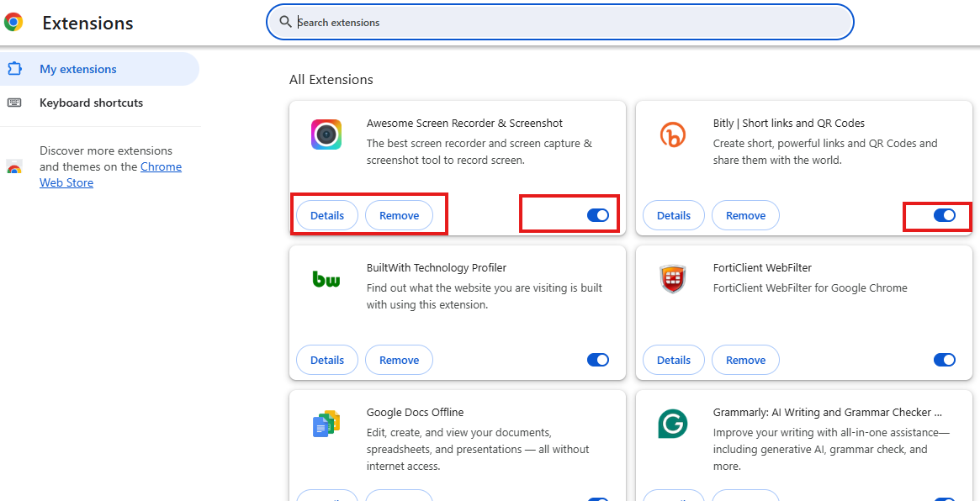Click 'The best screen recorder' description
Viewport: 980px width, 501px height.
pyautogui.click(x=479, y=152)
